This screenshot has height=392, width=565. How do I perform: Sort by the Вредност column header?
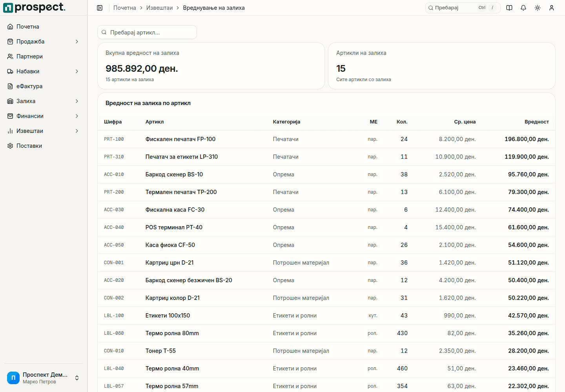pyautogui.click(x=537, y=122)
